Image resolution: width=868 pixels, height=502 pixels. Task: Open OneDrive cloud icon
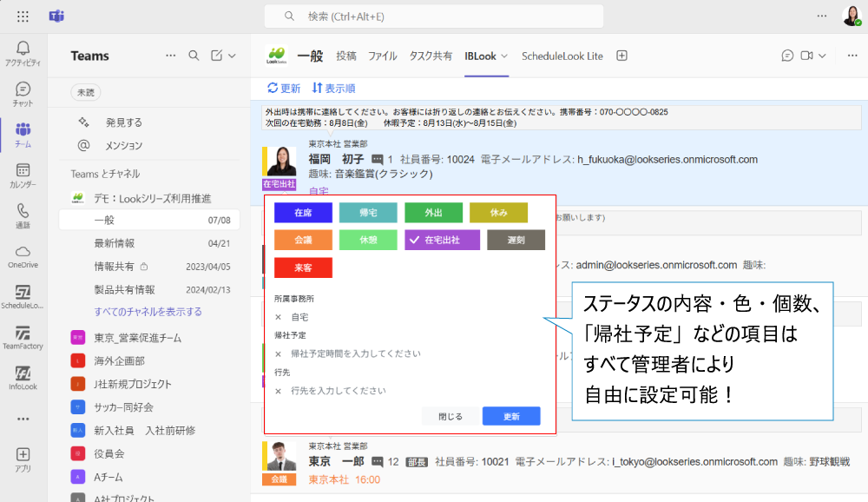click(x=23, y=252)
